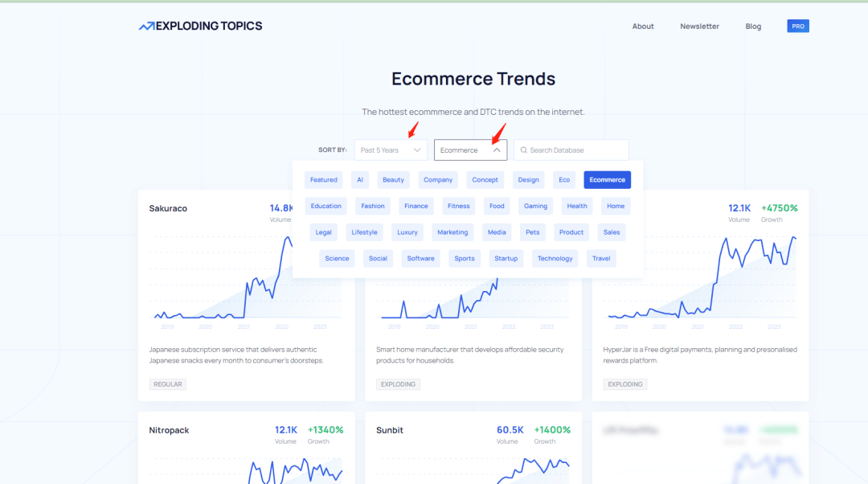Screen dimensions: 868x484
Task: Filter by the Startup category
Action: pos(506,258)
